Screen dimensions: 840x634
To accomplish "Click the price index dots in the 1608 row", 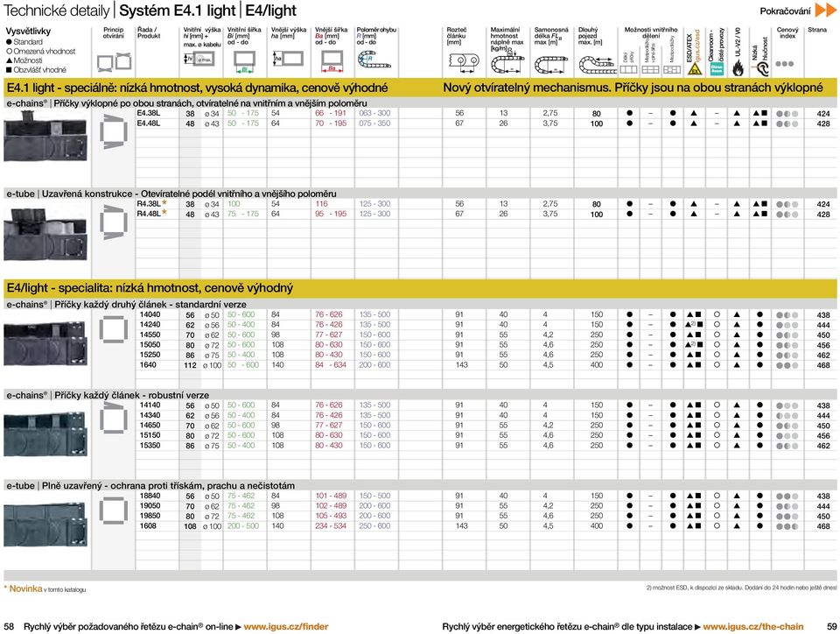I will click(787, 526).
